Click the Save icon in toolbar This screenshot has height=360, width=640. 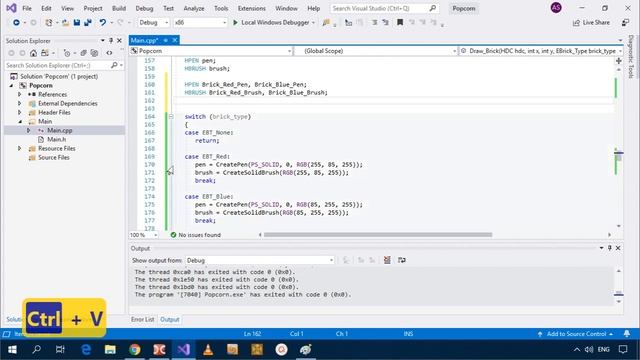click(x=77, y=22)
